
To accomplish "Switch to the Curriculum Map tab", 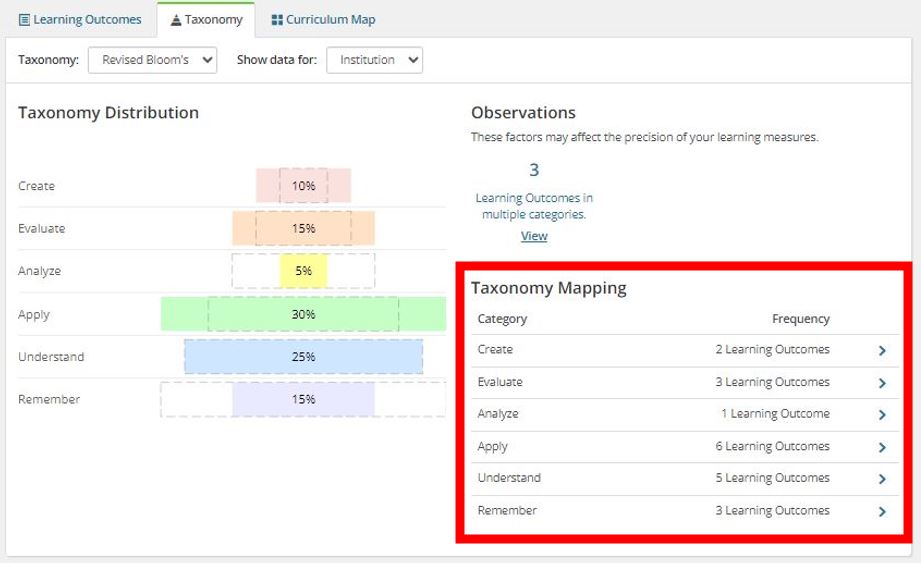I will pos(323,20).
